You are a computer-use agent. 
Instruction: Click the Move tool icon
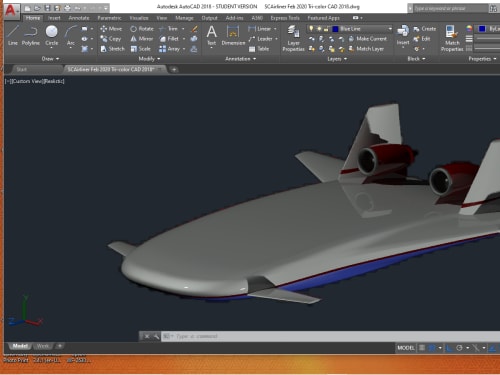pyautogui.click(x=104, y=29)
